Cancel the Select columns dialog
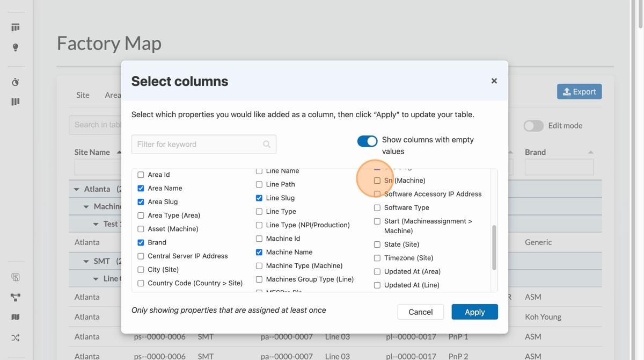The width and height of the screenshot is (644, 360). (x=420, y=312)
